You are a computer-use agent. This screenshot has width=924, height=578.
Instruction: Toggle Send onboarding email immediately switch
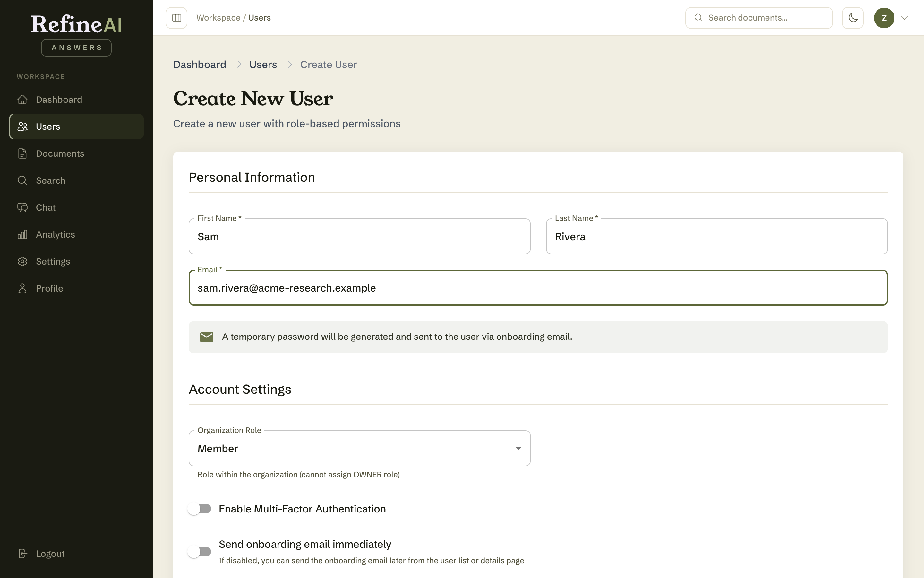point(199,552)
